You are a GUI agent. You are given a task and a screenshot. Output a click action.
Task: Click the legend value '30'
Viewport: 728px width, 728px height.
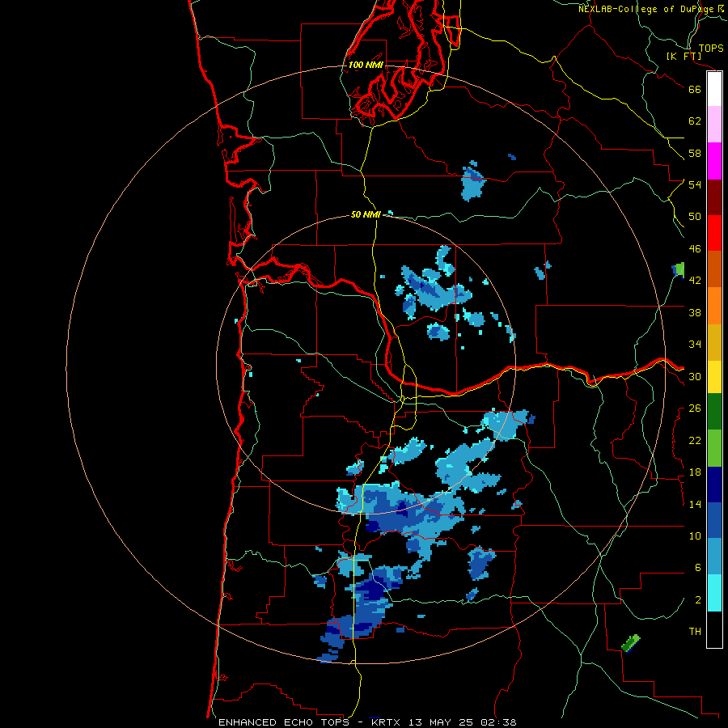(x=695, y=376)
